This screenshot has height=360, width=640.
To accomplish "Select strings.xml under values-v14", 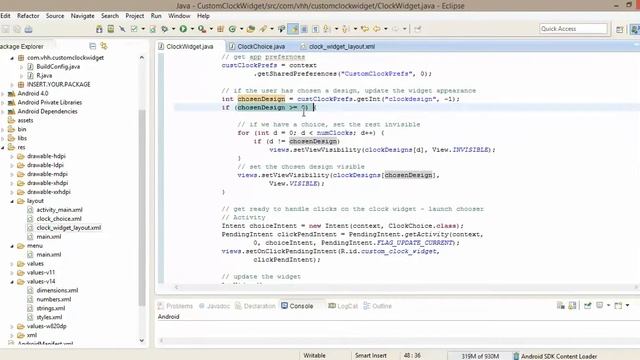I will click(51, 309).
